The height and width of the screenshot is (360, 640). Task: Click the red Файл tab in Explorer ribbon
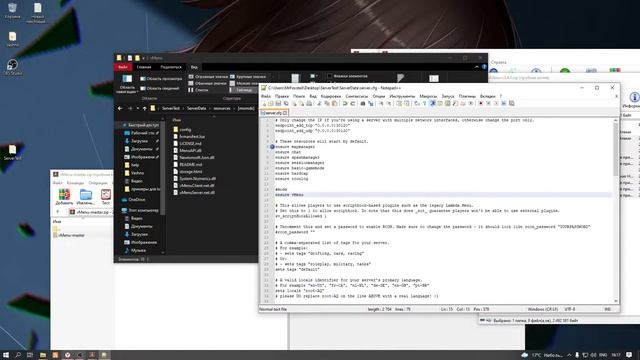[122, 67]
